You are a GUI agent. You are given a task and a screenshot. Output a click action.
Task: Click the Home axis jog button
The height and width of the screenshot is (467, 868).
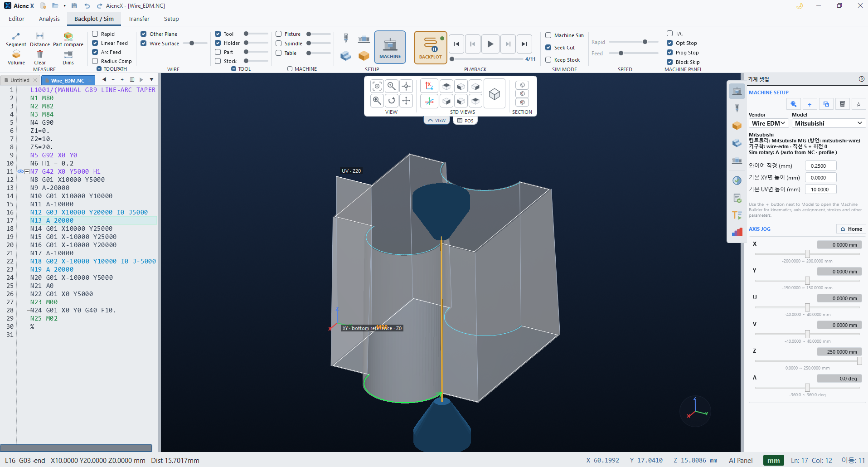[x=851, y=229]
